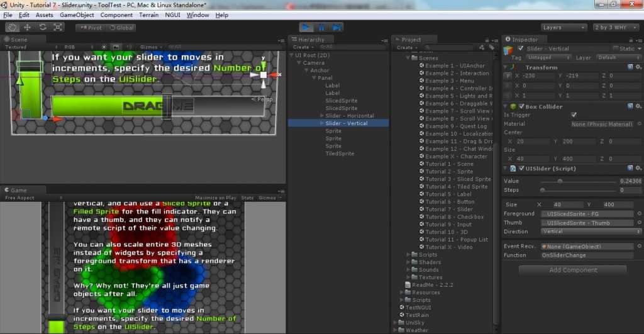Open the Component menu
This screenshot has width=644, height=334.
pyautogui.click(x=116, y=15)
